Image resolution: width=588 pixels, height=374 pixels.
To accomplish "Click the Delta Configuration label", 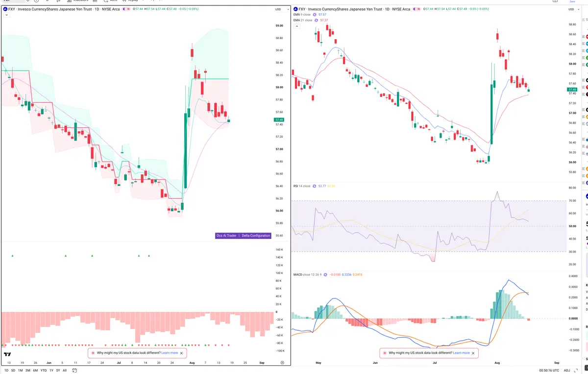I will 256,235.
